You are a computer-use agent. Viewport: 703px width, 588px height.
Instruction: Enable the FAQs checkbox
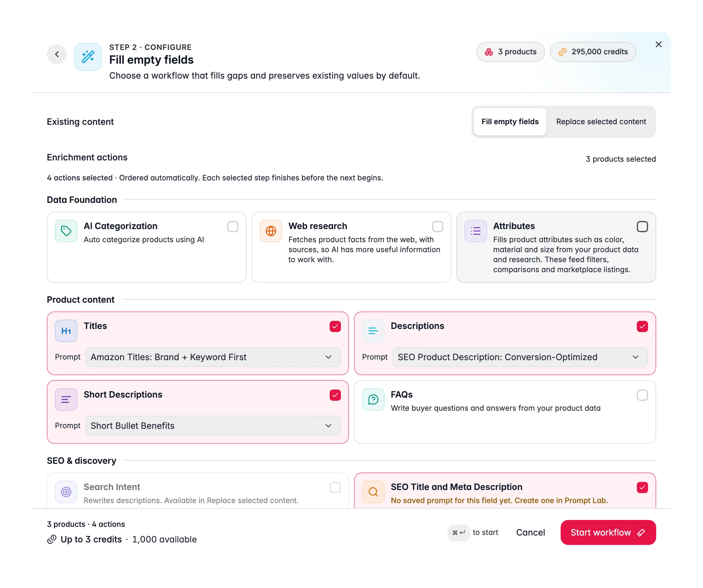pyautogui.click(x=642, y=395)
